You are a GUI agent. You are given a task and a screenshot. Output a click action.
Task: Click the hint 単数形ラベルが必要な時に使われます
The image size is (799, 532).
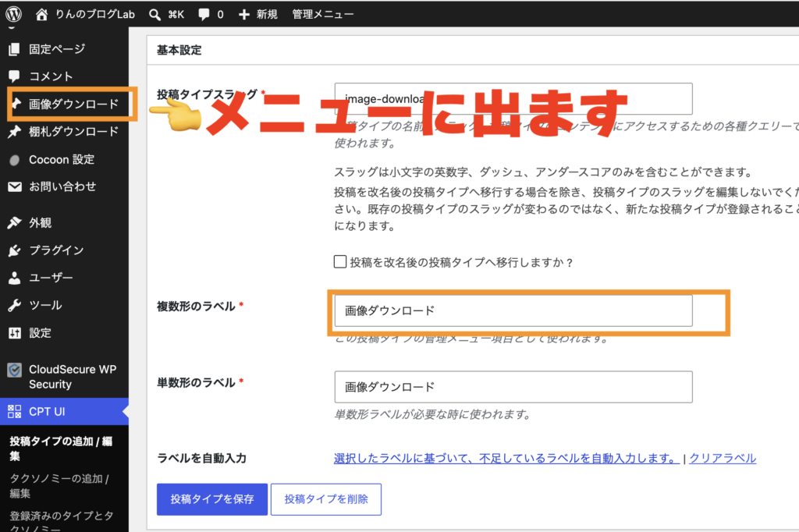tap(432, 415)
